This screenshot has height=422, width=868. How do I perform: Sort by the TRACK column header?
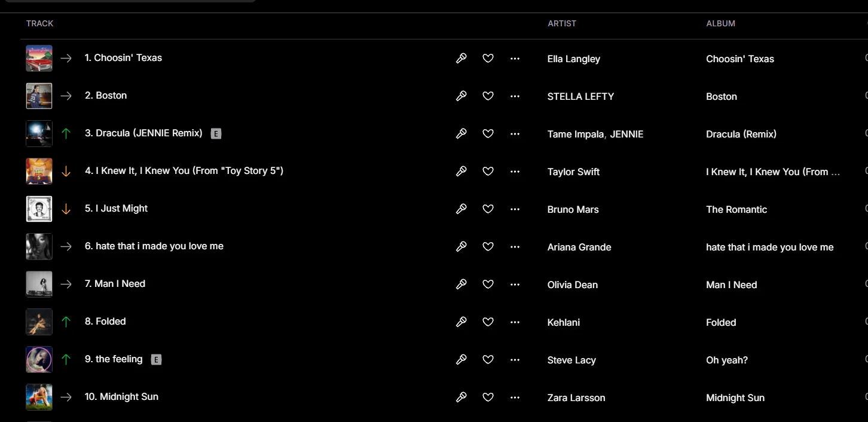point(39,23)
